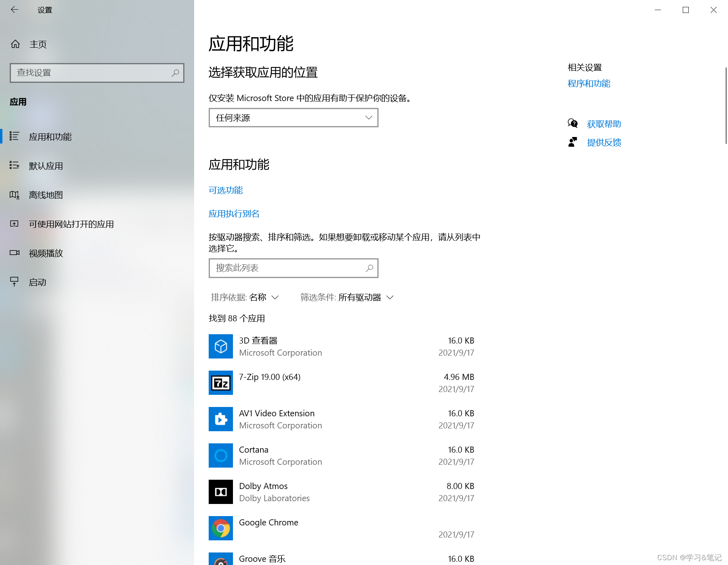Open the 可选功能 link
The width and height of the screenshot is (728, 565).
(x=225, y=190)
